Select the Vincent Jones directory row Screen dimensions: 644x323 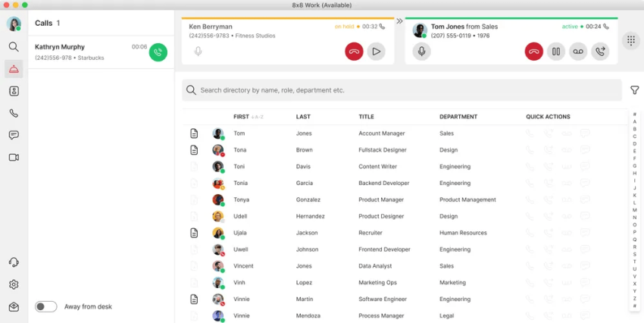pyautogui.click(x=405, y=266)
